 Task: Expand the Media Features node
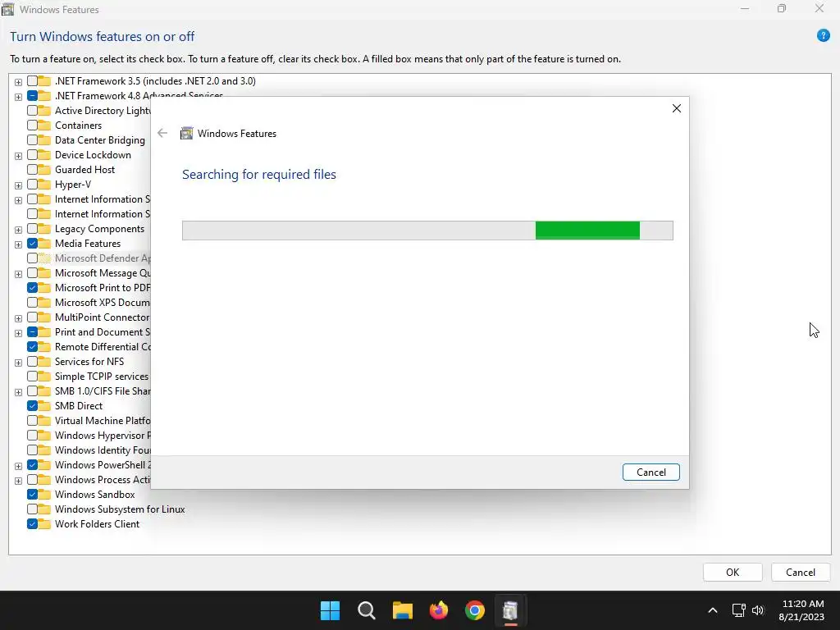18,244
